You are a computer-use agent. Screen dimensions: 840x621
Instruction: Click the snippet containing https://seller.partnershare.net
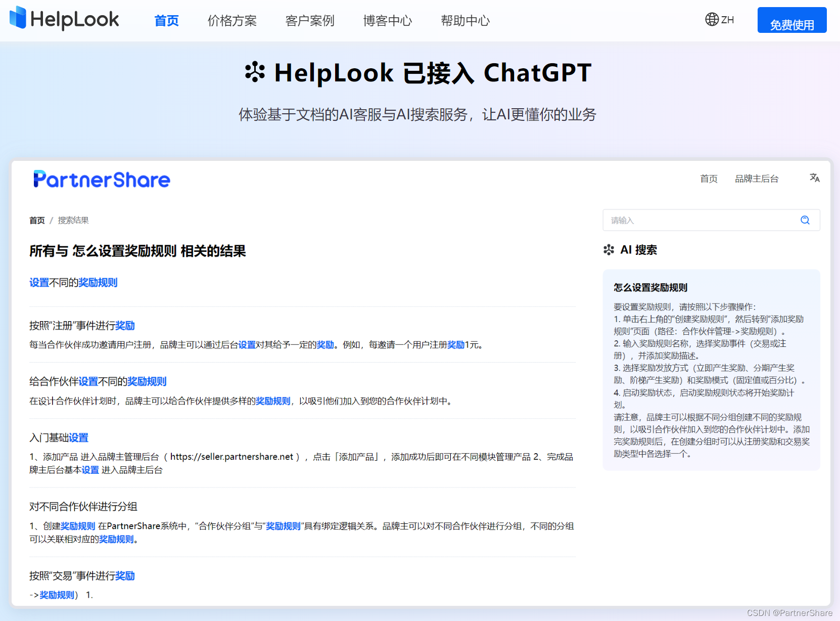(x=302, y=463)
